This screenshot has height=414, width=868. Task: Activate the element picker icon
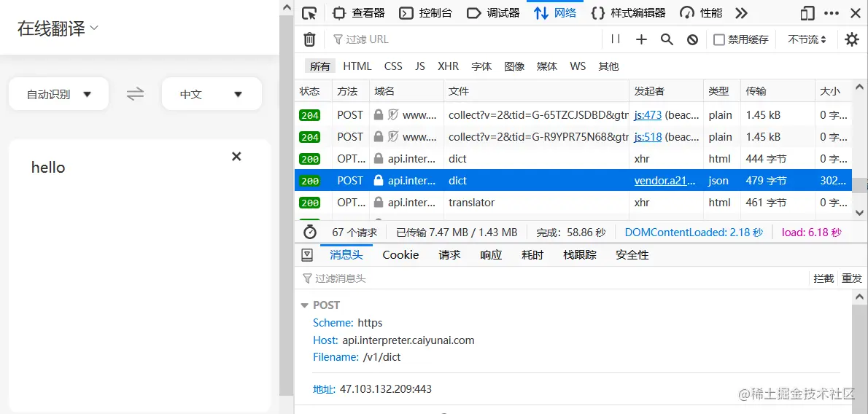pos(309,13)
